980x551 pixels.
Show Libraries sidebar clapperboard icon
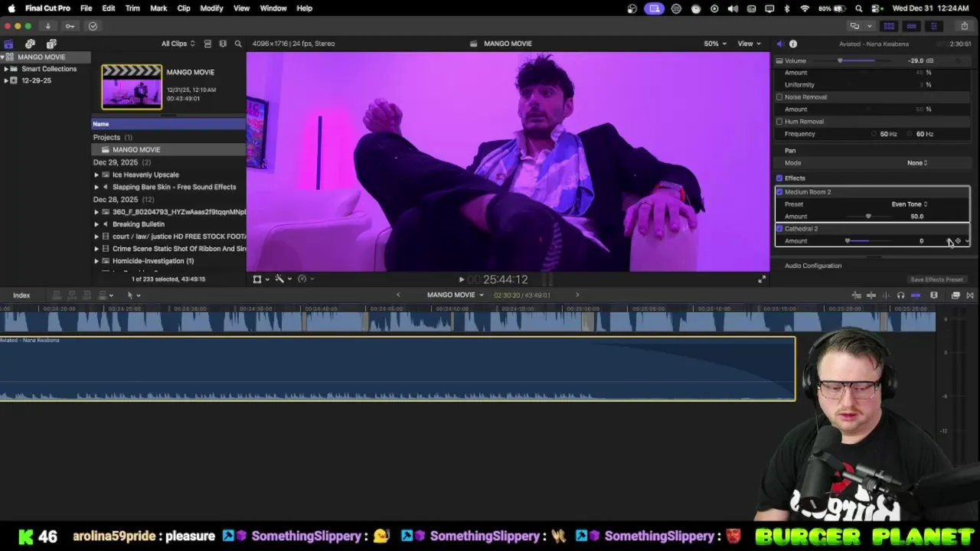[x=8, y=44]
